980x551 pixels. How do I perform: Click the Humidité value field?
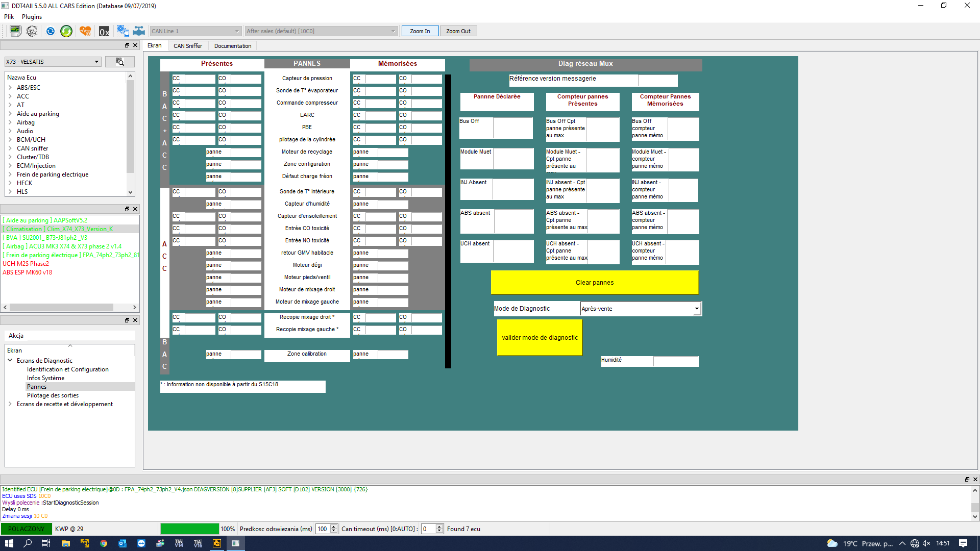pos(676,362)
